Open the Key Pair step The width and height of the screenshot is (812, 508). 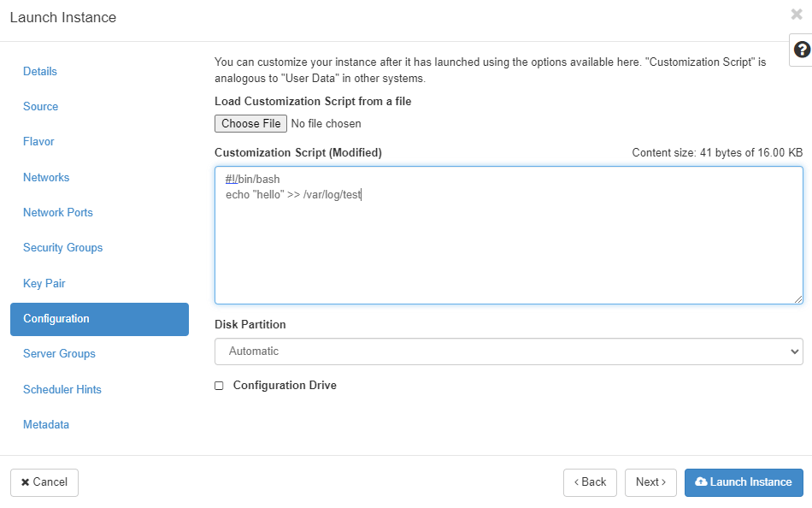pyautogui.click(x=44, y=283)
